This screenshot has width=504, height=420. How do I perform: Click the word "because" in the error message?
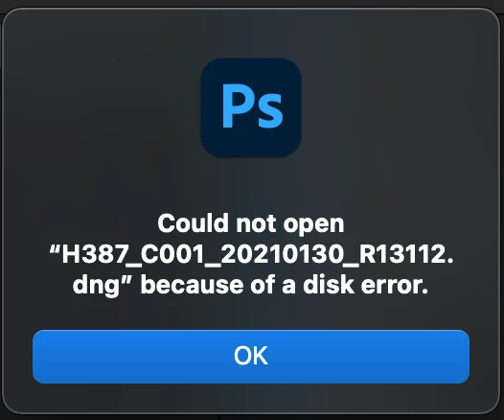(192, 285)
